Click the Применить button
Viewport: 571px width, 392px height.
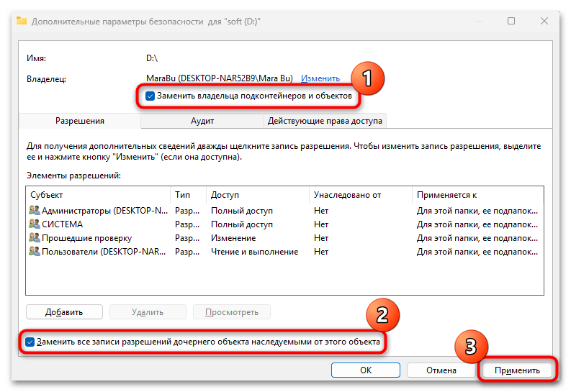[x=517, y=370]
